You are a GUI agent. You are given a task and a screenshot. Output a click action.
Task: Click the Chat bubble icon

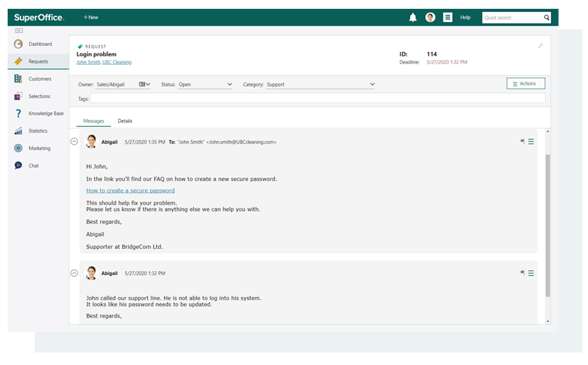[x=18, y=165]
